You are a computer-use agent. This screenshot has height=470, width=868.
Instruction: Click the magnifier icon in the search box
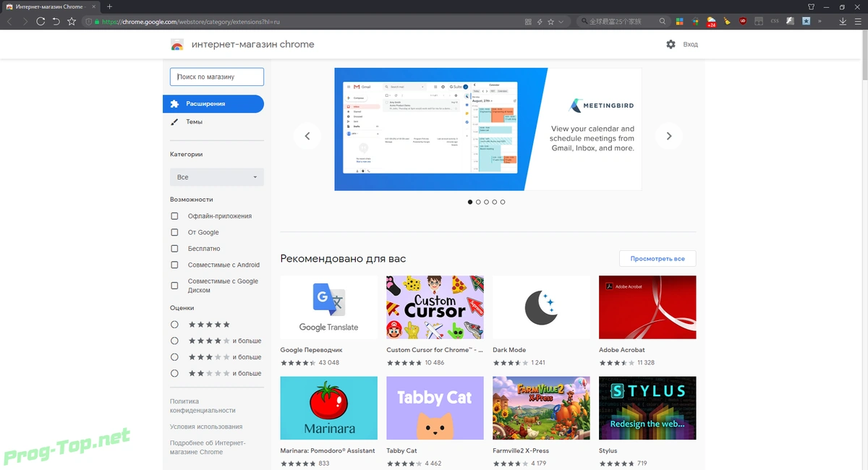coord(663,22)
